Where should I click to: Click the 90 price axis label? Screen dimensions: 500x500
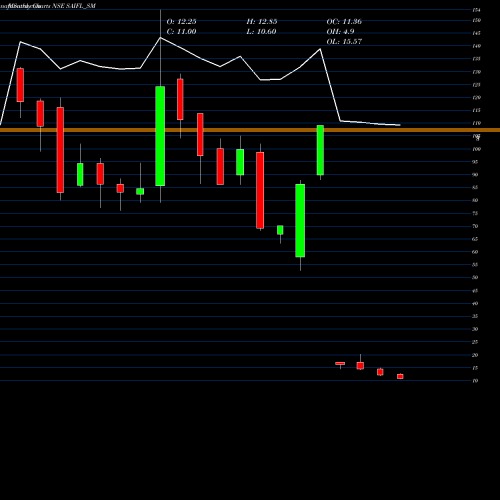[x=475, y=175]
